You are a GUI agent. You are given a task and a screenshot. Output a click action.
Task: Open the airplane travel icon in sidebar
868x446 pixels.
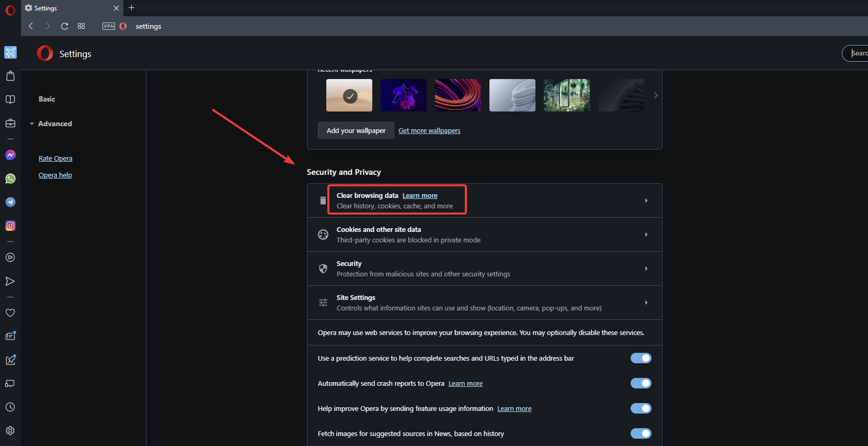[10, 52]
